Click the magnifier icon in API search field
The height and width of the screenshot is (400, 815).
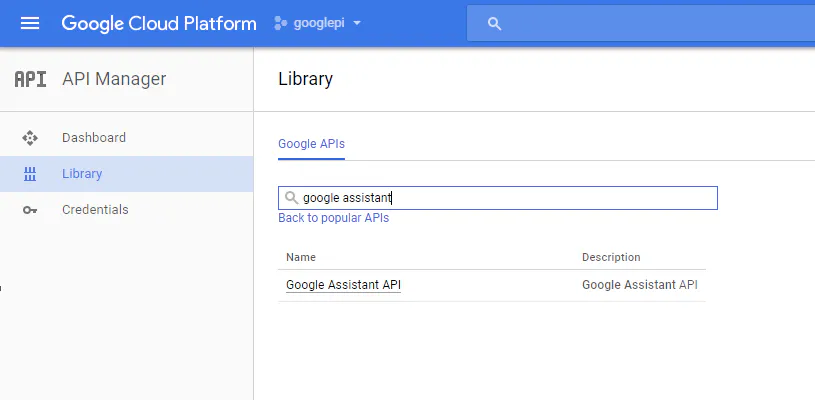[292, 198]
